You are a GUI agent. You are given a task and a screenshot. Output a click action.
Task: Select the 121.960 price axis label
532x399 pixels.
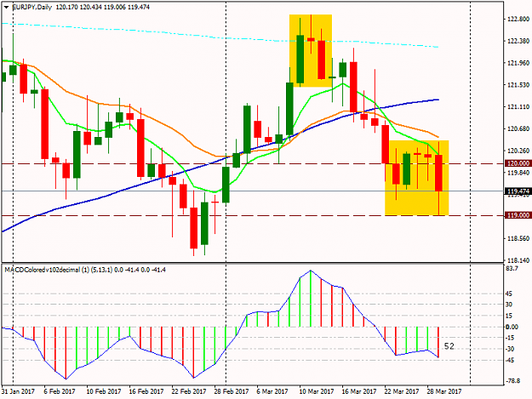tap(518, 63)
